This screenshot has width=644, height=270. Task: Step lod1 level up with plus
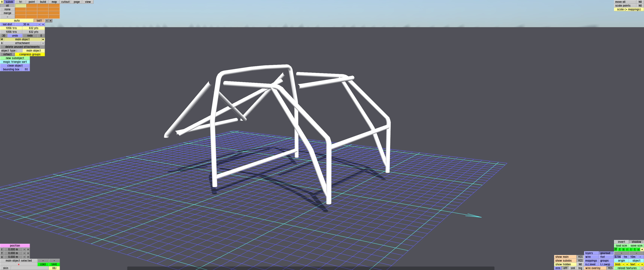tap(51, 21)
